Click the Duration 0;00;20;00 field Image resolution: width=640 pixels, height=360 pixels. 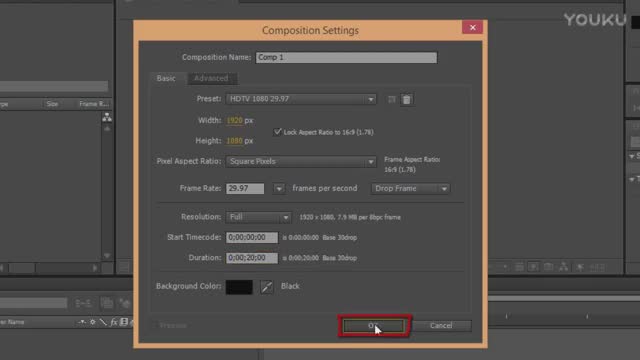[252, 258]
